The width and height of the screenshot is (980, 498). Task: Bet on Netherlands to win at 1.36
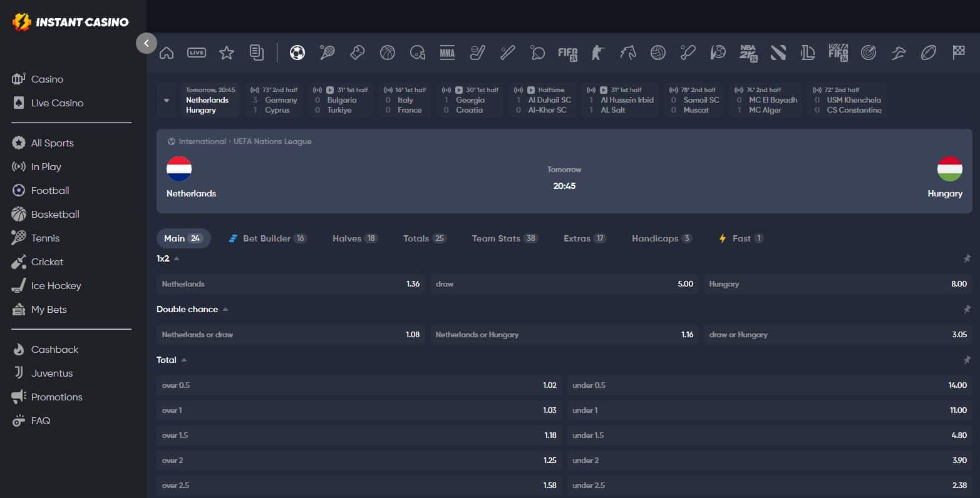point(291,284)
